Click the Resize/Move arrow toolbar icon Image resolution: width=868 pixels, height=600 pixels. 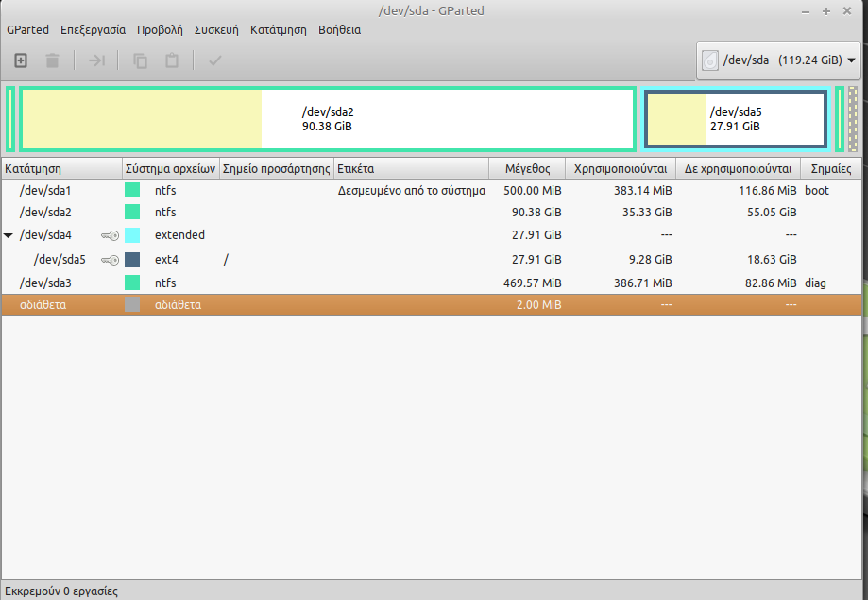click(96, 60)
